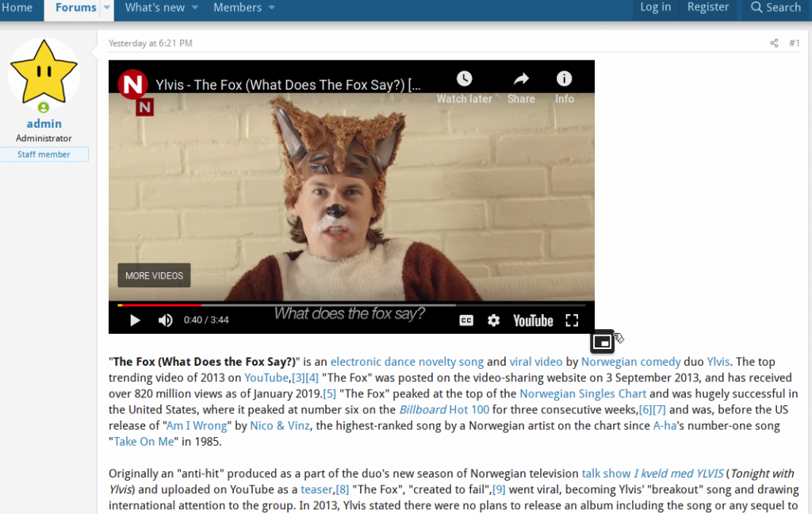
Task: Click the picture-in-picture icon below the video
Action: click(x=602, y=341)
